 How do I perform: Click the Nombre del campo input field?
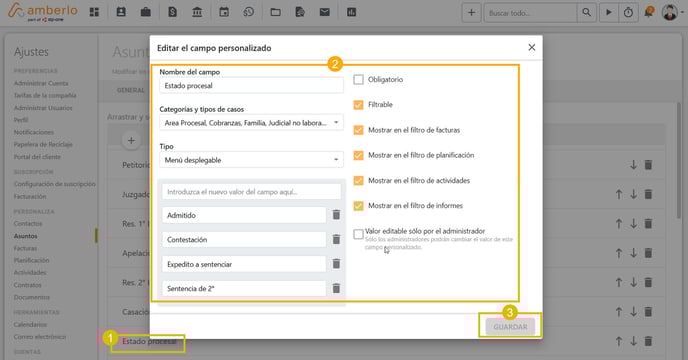(251, 86)
